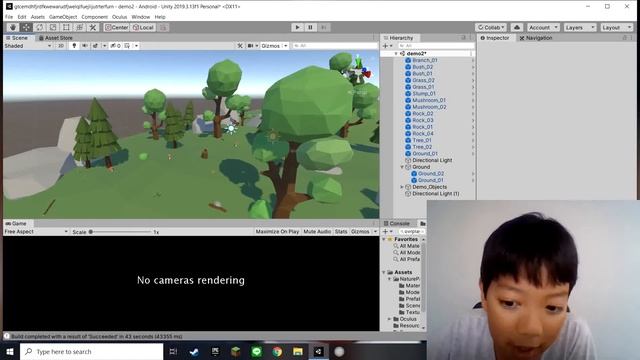Screen dimensions: 640x360
Task: Open File Explorer from the taskbar
Action: tap(298, 351)
